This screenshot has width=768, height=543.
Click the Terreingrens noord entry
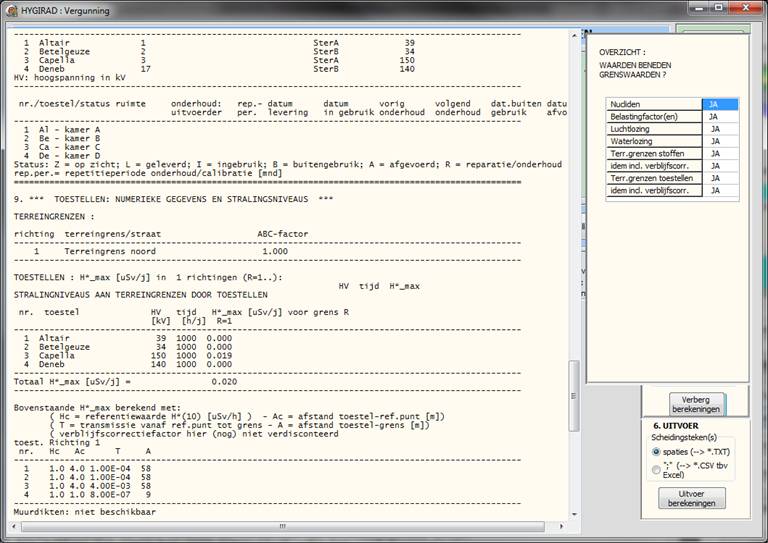pos(110,251)
